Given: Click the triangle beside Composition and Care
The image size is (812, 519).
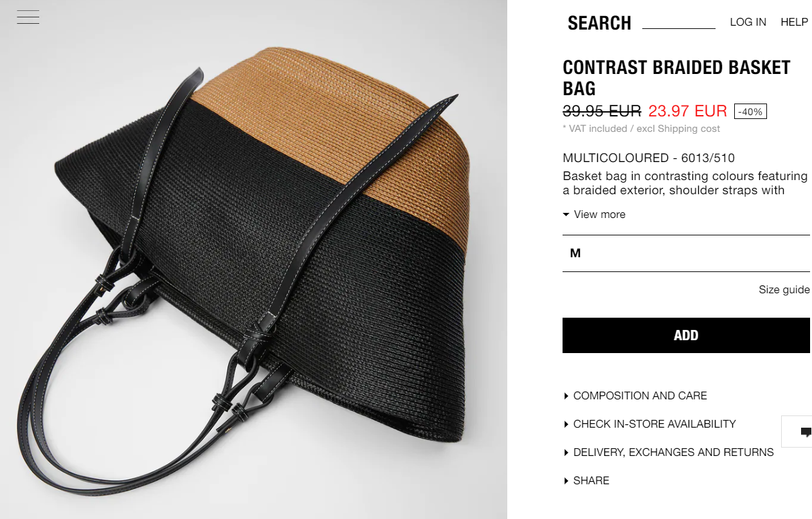Looking at the screenshot, I should (x=566, y=396).
